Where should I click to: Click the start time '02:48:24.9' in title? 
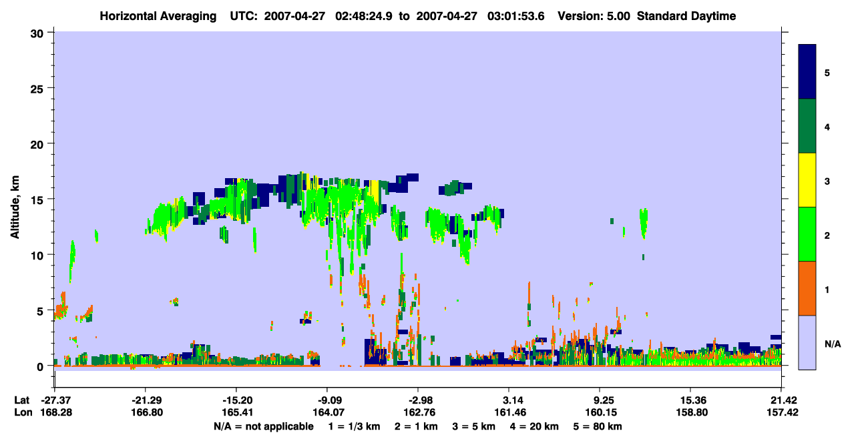click(365, 16)
